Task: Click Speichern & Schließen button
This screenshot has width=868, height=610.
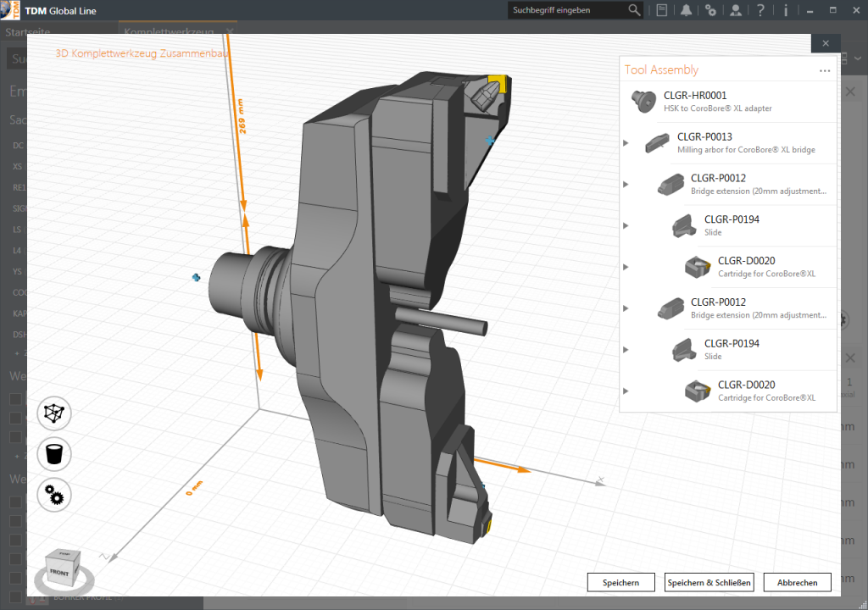Action: click(709, 582)
